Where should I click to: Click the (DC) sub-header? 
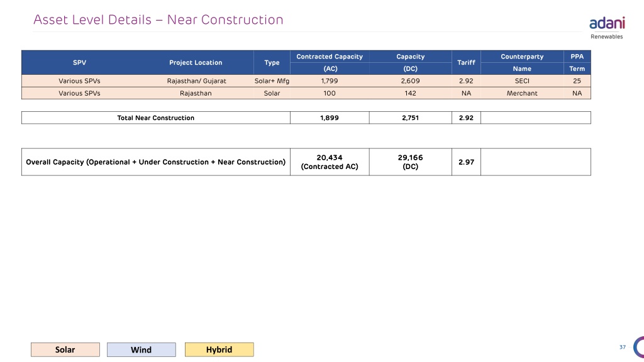click(x=410, y=69)
